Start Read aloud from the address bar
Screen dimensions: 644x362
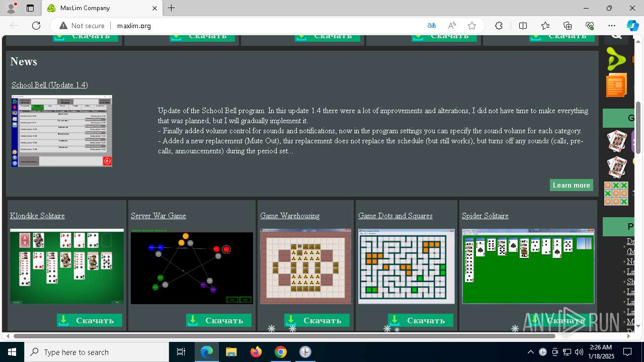(x=452, y=26)
